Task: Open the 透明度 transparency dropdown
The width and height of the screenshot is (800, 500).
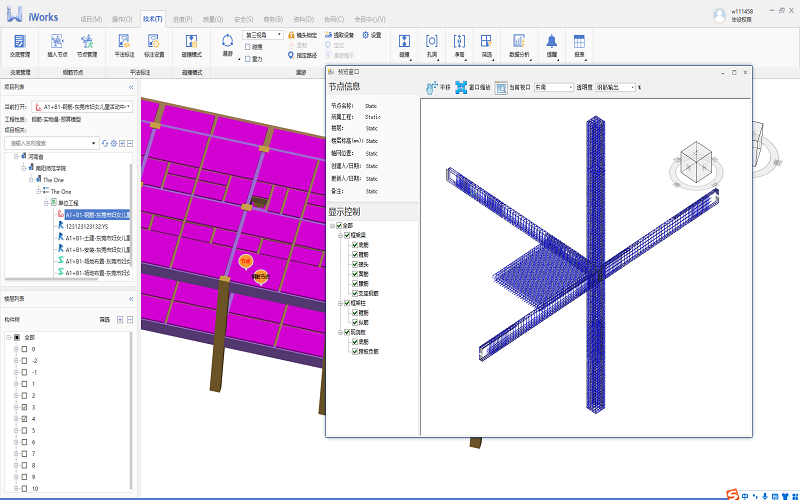Action: (x=615, y=87)
